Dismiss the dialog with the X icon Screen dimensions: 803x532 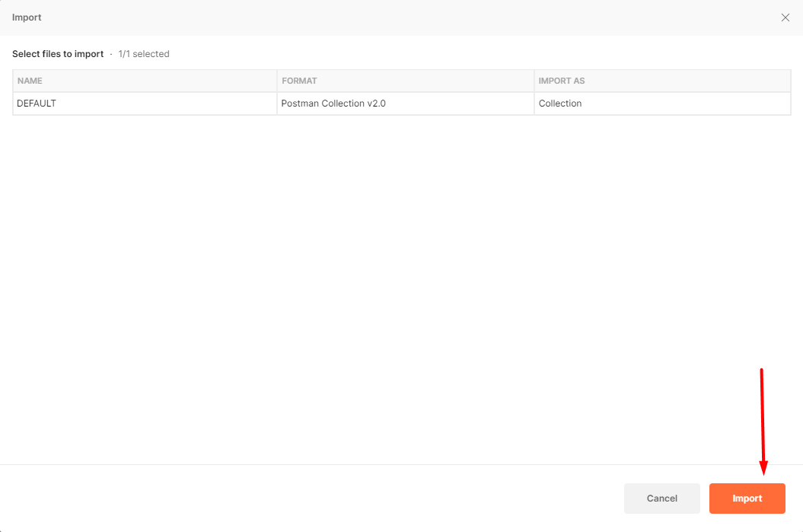[785, 18]
